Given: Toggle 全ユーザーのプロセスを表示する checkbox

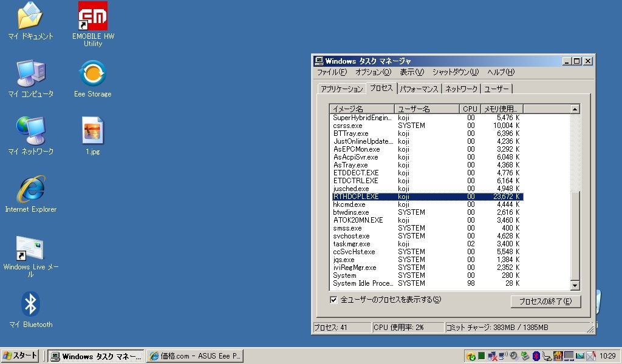Looking at the screenshot, I should (x=333, y=300).
